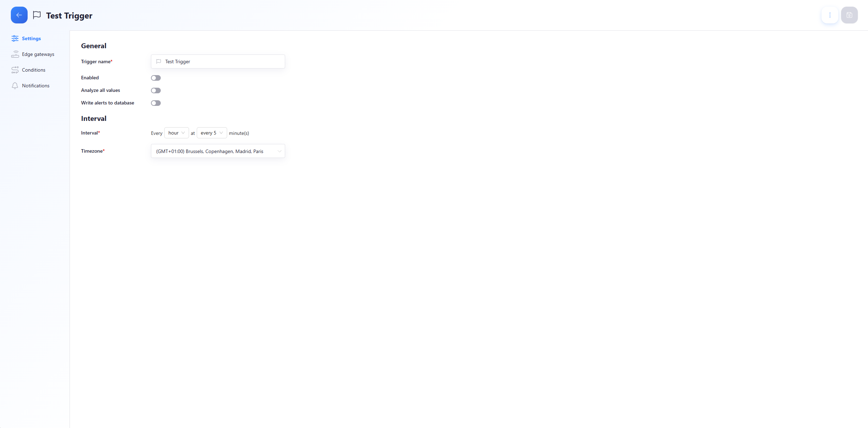Open the hour interval dropdown
Image resolution: width=868 pixels, height=428 pixels.
[176, 133]
